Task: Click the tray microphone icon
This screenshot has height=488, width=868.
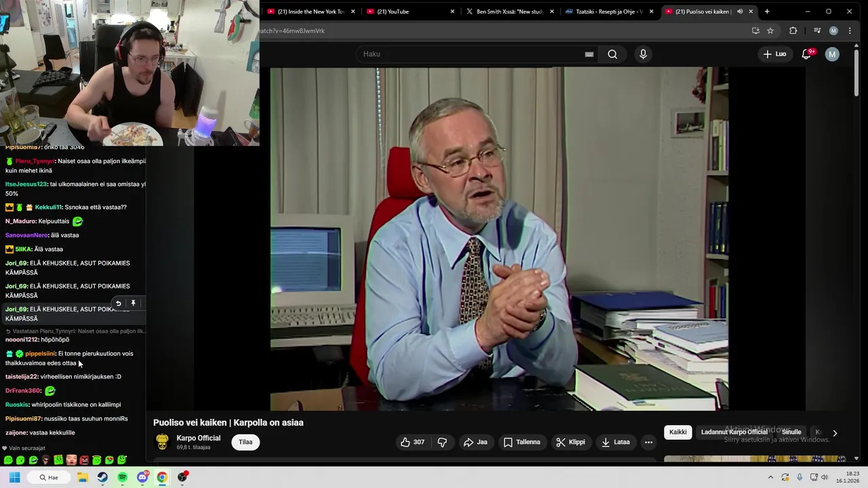Action: point(800,477)
